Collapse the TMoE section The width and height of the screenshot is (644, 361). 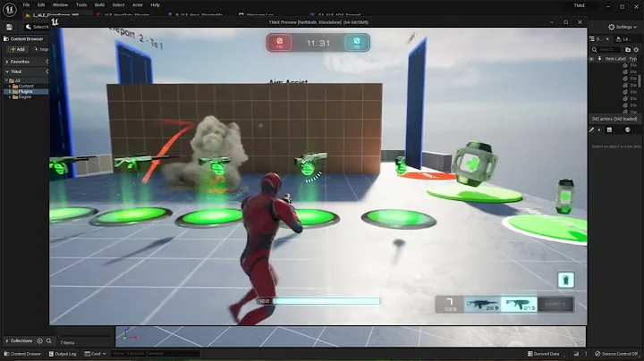(7, 71)
